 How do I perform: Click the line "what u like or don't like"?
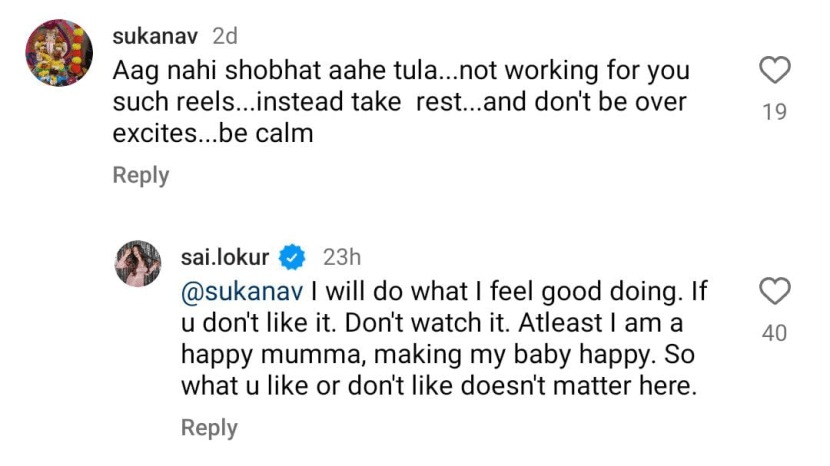(437, 386)
